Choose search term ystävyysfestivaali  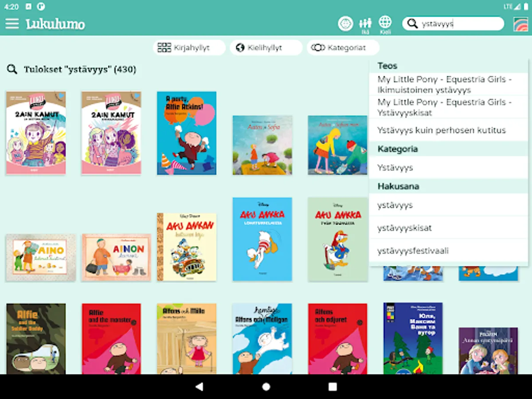(449, 251)
